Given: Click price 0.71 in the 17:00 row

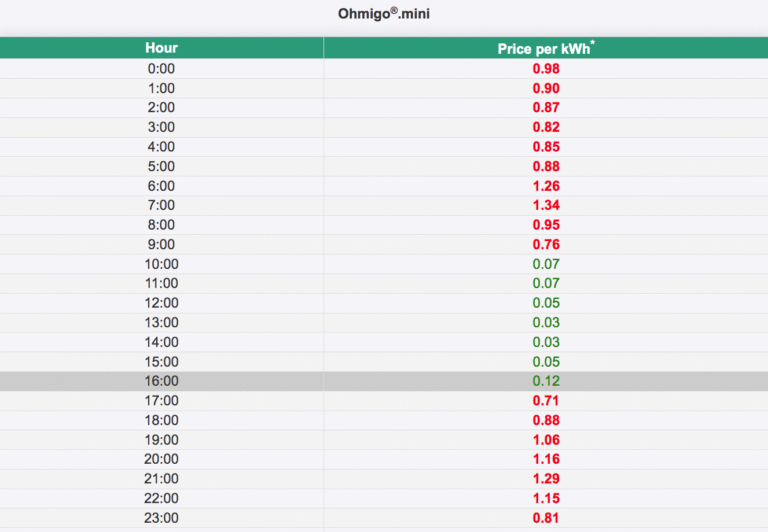Looking at the screenshot, I should pyautogui.click(x=546, y=401).
